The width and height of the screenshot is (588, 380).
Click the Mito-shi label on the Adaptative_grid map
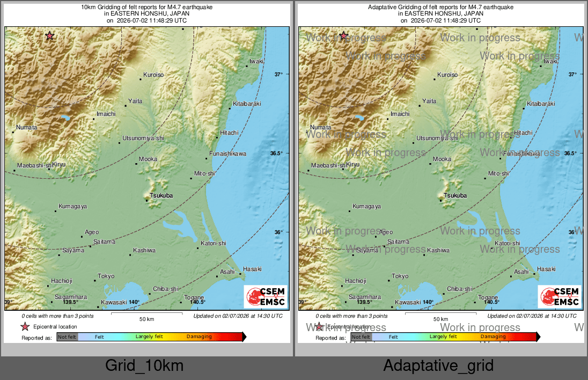pos(499,173)
